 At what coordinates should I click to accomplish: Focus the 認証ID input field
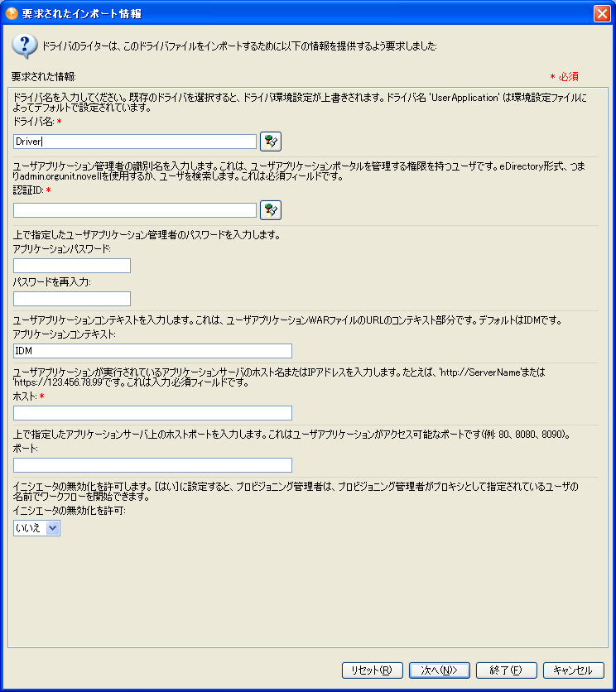coord(135,210)
